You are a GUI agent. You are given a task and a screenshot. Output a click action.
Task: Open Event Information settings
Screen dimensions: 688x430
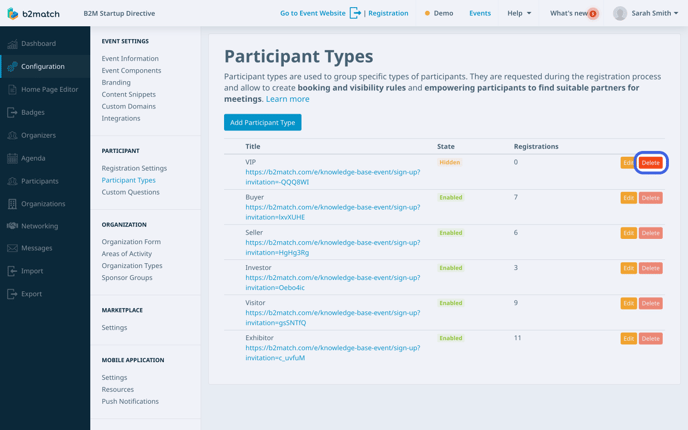[130, 58]
